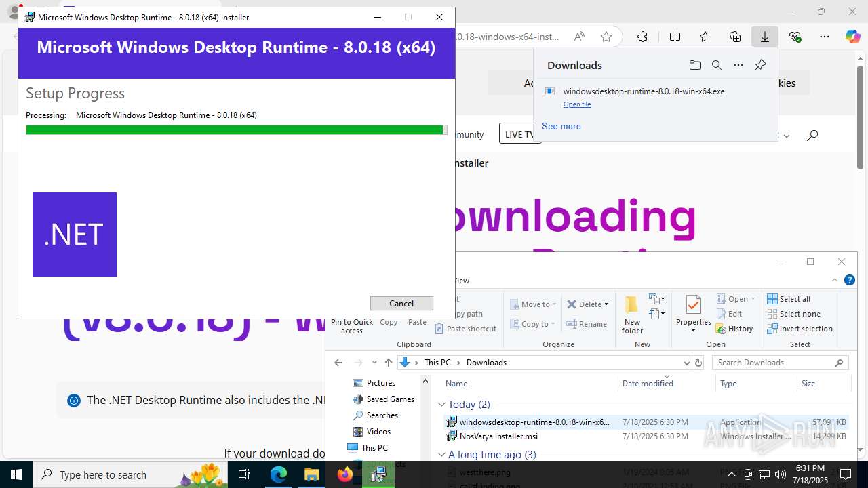Create a New folder in Explorer
This screenshot has height=488, width=868.
(x=632, y=315)
